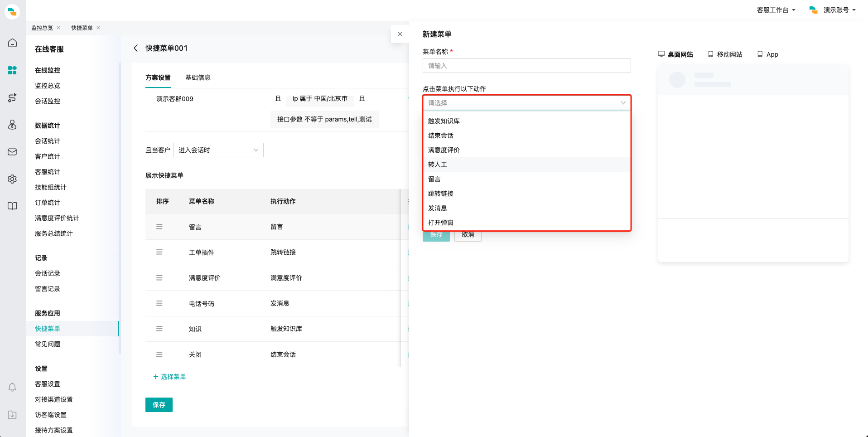Switch preview to 移动网站

[x=725, y=54]
